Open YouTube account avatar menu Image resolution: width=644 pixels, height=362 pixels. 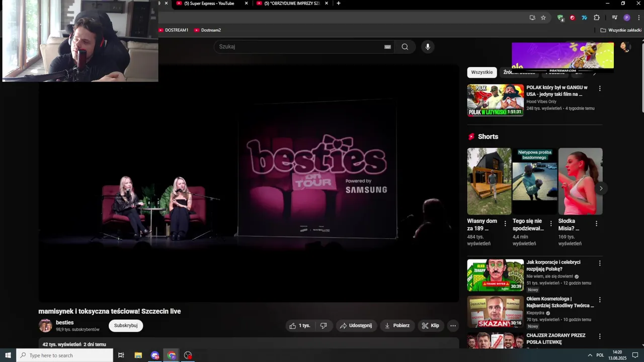click(625, 47)
